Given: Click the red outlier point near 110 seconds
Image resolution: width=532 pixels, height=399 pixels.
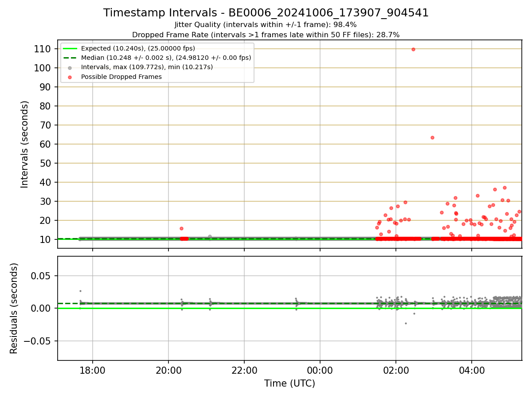Looking at the screenshot, I should coord(413,49).
